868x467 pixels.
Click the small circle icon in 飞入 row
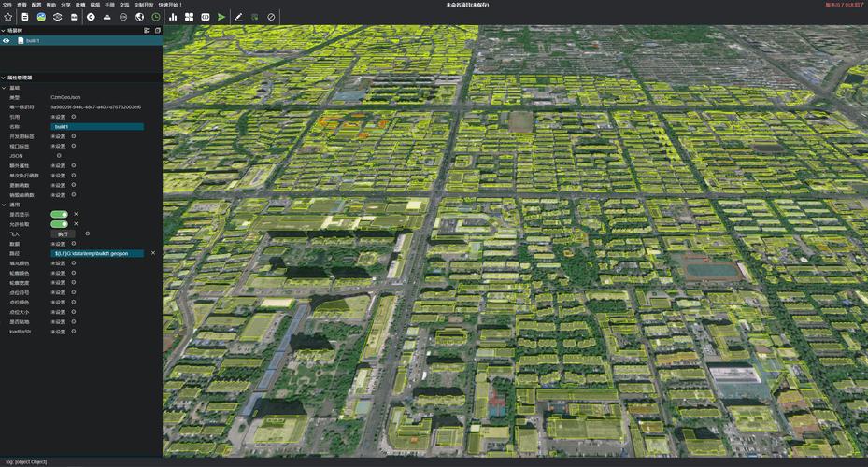(88, 233)
